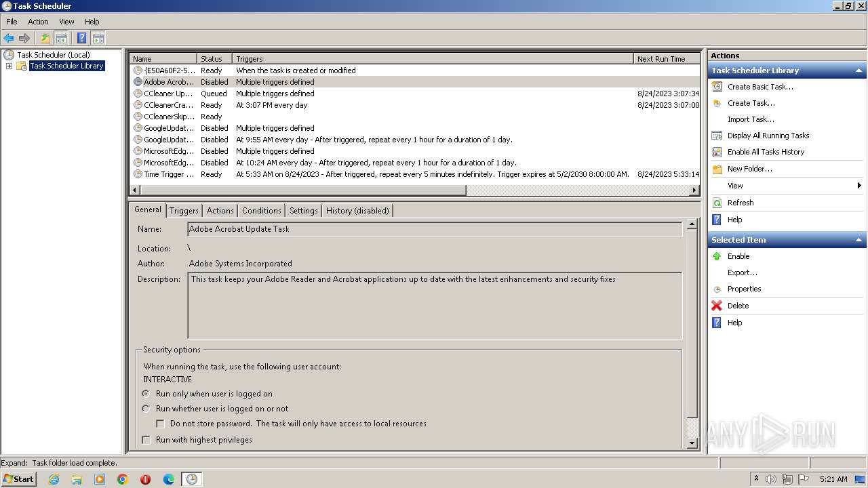Click the Action Center flag tray icon
This screenshot has width=868, height=488.
coord(804,479)
